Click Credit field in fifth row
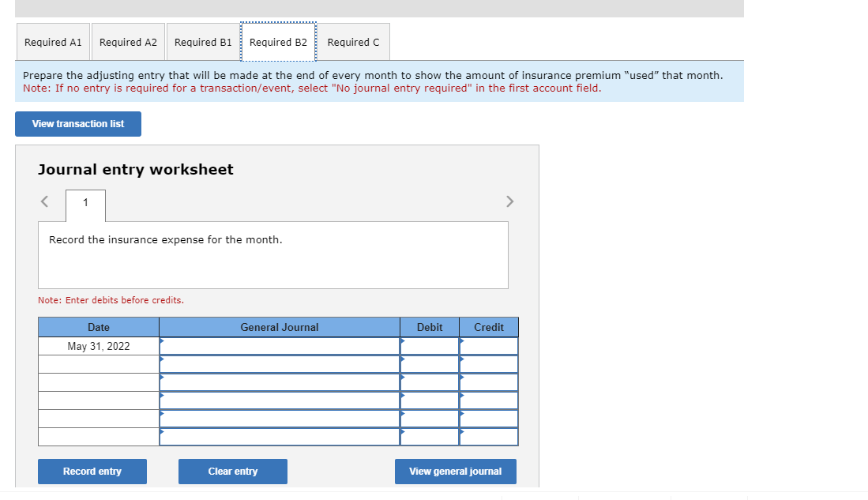The image size is (868, 500). coord(489,419)
